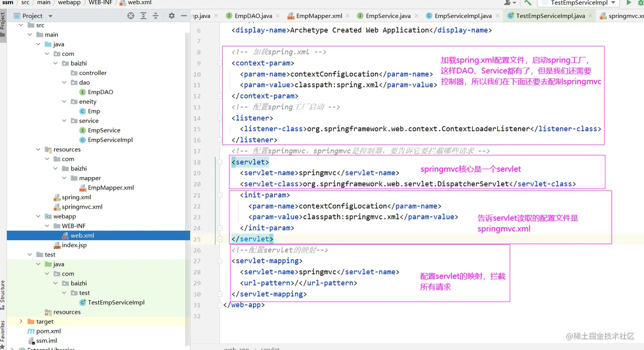644x350 pixels.
Task: Close the EmpService.java tab
Action: tap(416, 16)
